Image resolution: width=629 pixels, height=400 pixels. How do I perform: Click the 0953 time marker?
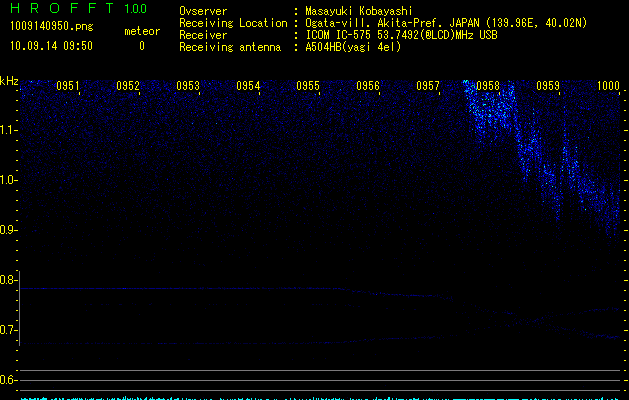click(188, 86)
